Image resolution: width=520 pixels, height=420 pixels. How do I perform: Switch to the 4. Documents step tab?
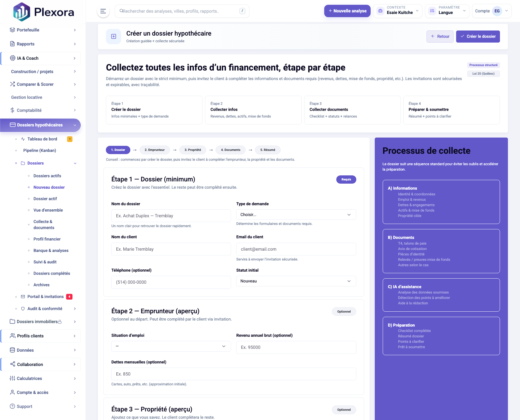click(230, 150)
